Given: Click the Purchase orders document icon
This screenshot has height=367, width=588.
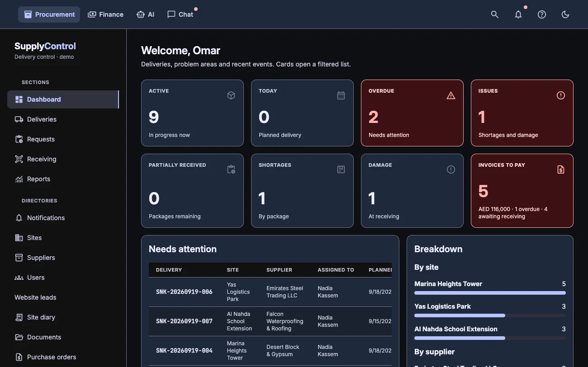Looking at the screenshot, I should tap(19, 357).
